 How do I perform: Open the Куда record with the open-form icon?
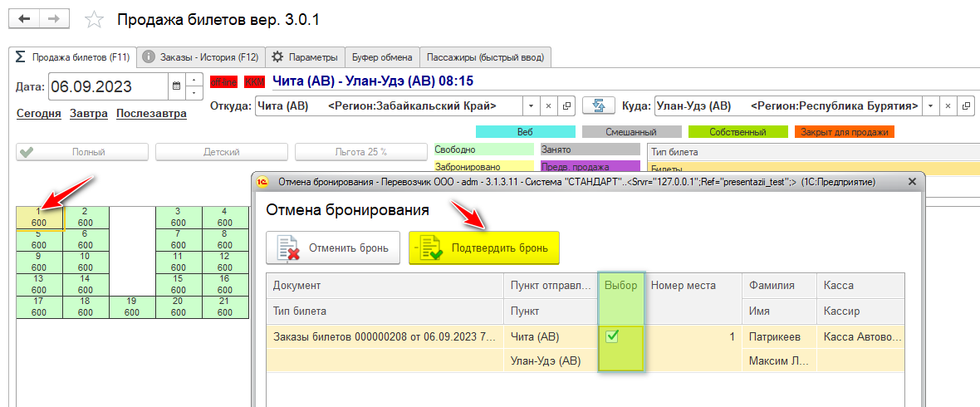tap(965, 106)
